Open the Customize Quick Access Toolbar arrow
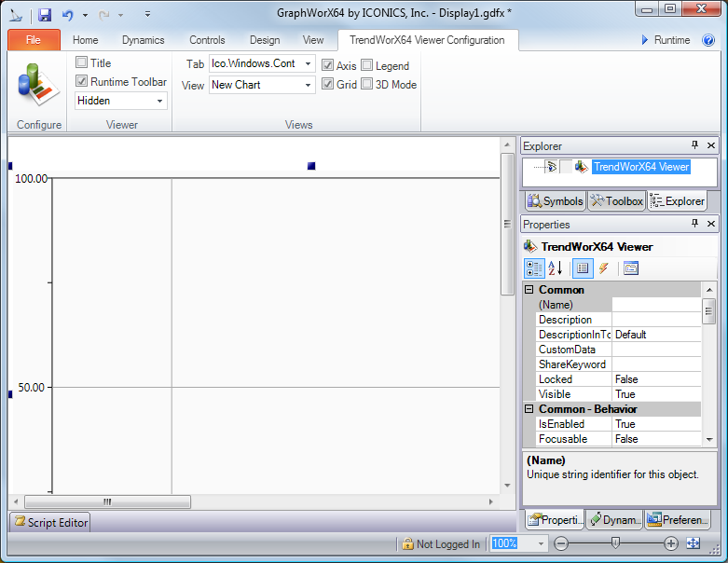This screenshot has width=728, height=563. pyautogui.click(x=147, y=14)
